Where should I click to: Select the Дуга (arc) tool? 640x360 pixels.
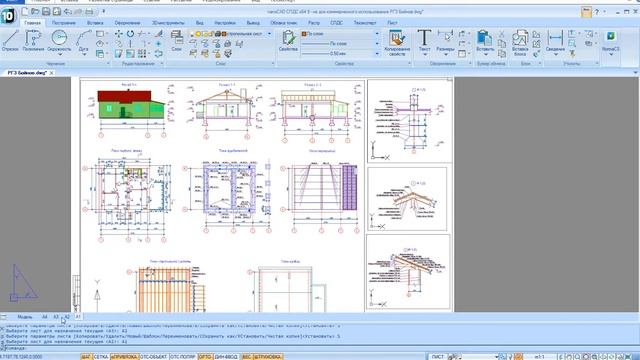coord(83,40)
